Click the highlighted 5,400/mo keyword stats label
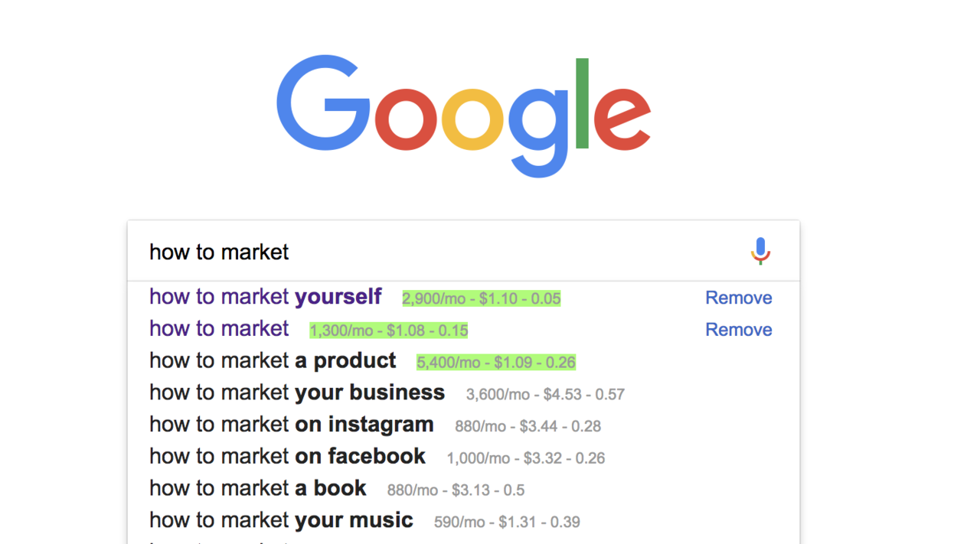Viewport: 980px width, 544px height. pyautogui.click(x=495, y=363)
